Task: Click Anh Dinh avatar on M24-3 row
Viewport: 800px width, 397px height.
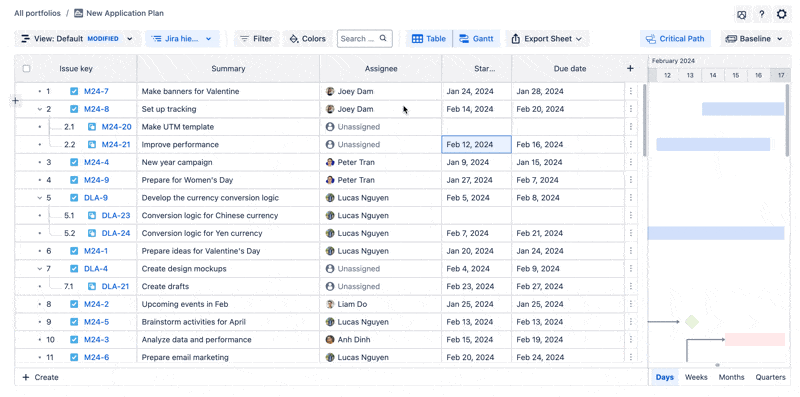Action: 330,339
